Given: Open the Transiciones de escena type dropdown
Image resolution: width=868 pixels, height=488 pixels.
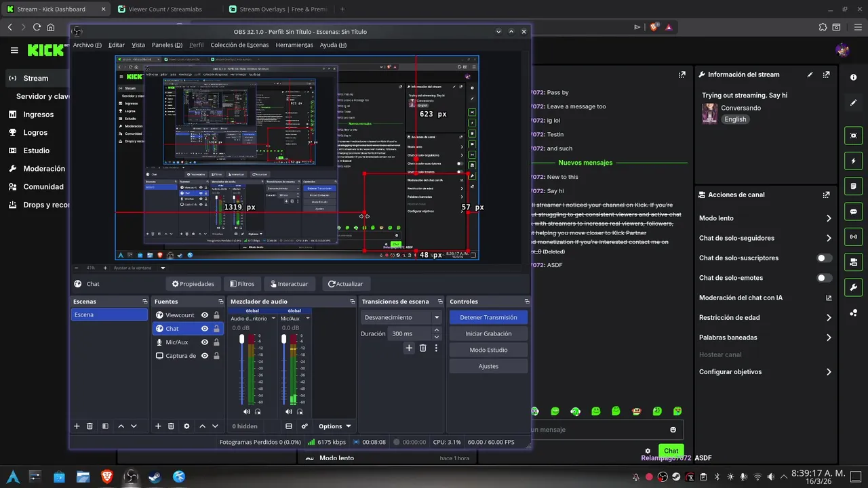Looking at the screenshot, I should click(x=401, y=317).
